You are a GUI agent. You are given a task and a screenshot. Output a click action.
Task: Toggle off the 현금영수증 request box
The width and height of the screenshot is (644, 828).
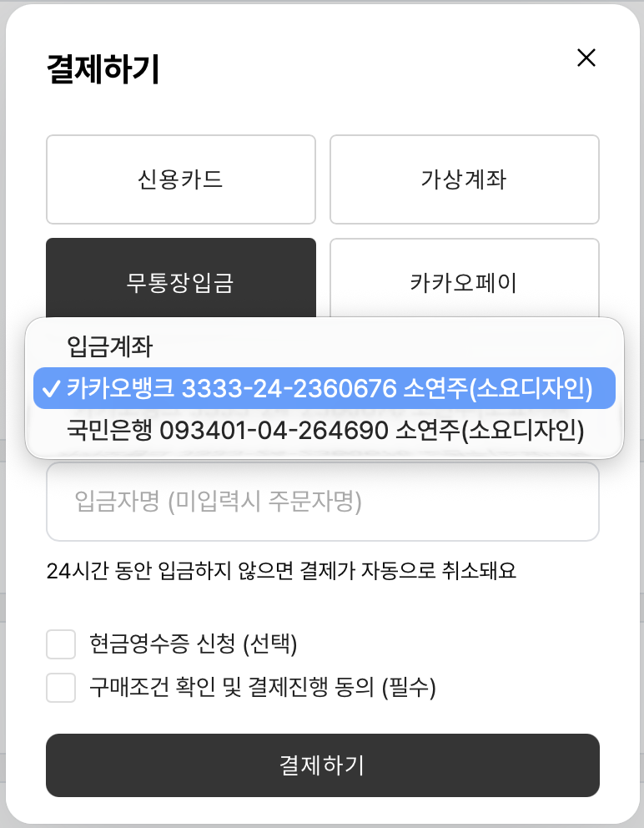[60, 644]
